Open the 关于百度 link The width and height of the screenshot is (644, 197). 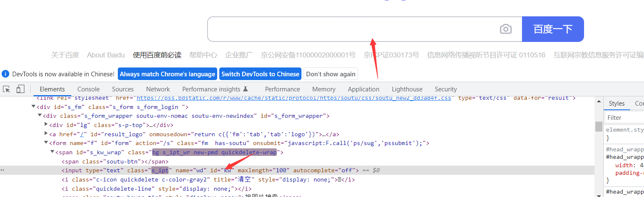click(65, 55)
